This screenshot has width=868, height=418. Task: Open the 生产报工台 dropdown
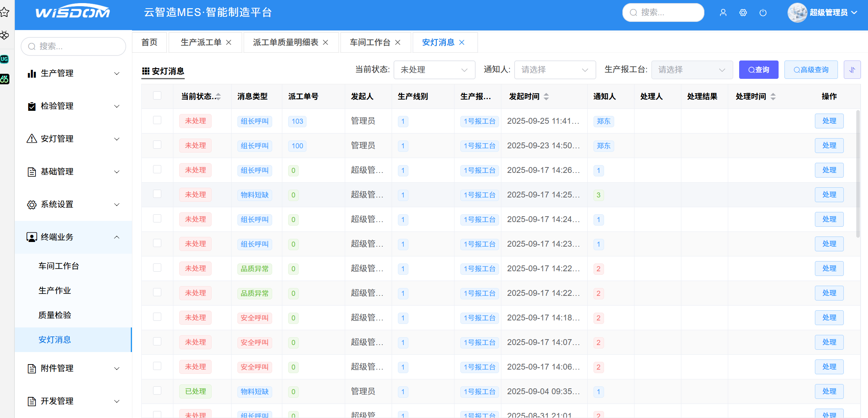point(692,70)
